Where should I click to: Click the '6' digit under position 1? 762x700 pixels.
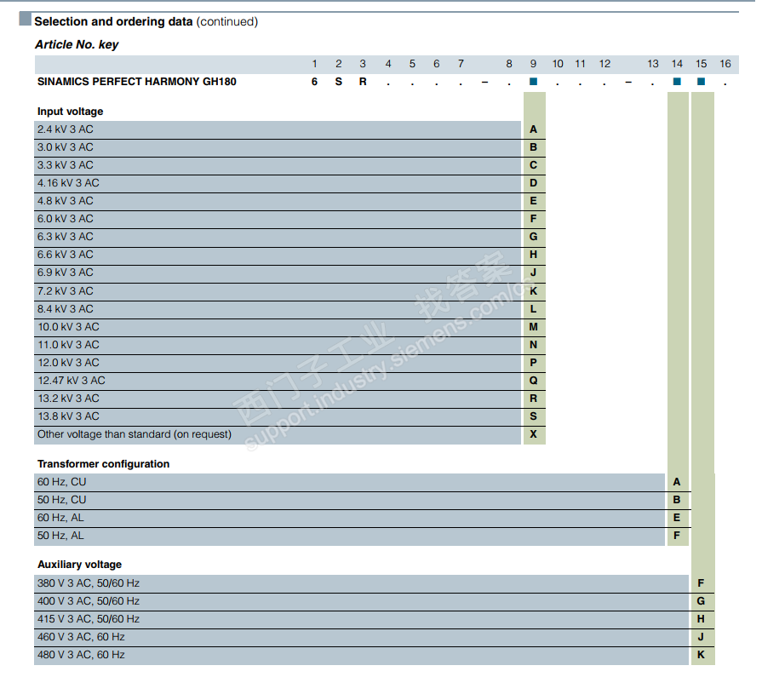click(x=314, y=82)
